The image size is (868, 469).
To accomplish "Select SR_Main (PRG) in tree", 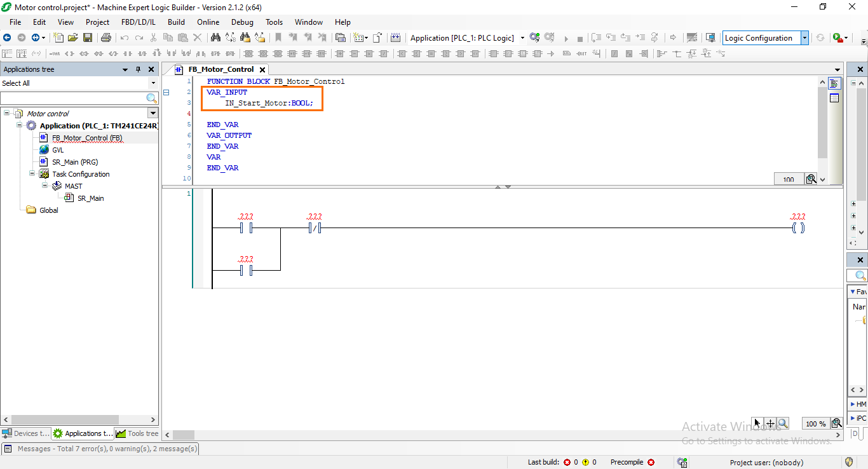I will (75, 162).
